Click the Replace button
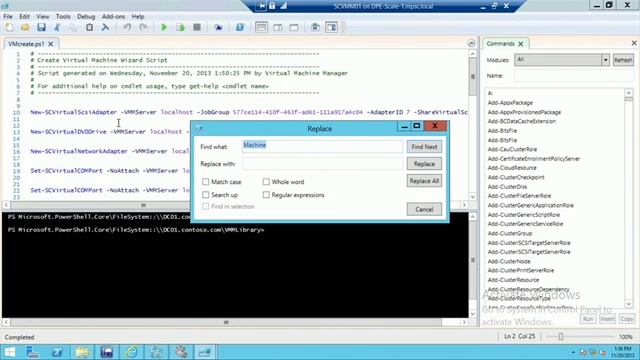The width and height of the screenshot is (640, 360). 424,164
